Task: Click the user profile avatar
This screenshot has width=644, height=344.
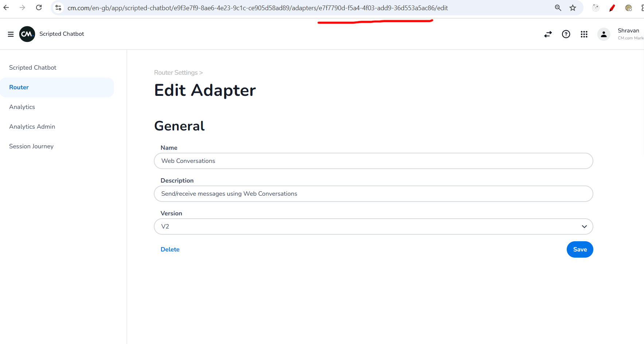Action: pos(604,34)
